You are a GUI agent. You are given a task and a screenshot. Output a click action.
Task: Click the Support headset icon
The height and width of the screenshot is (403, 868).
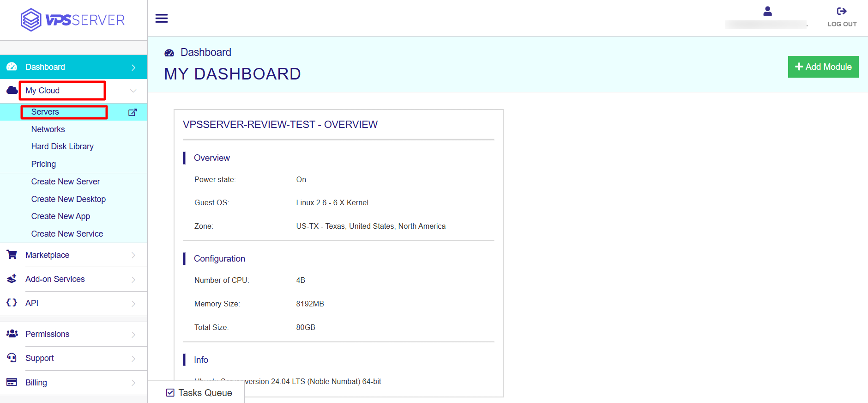coord(12,358)
